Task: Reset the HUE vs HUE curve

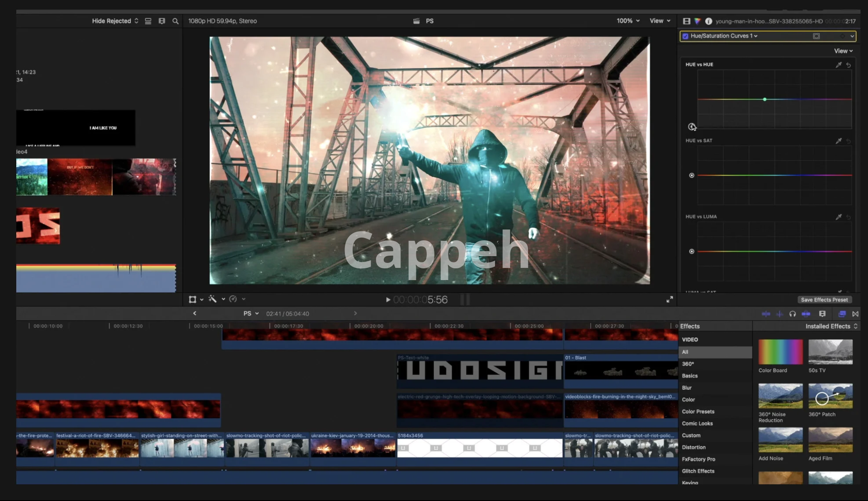Action: tap(849, 65)
